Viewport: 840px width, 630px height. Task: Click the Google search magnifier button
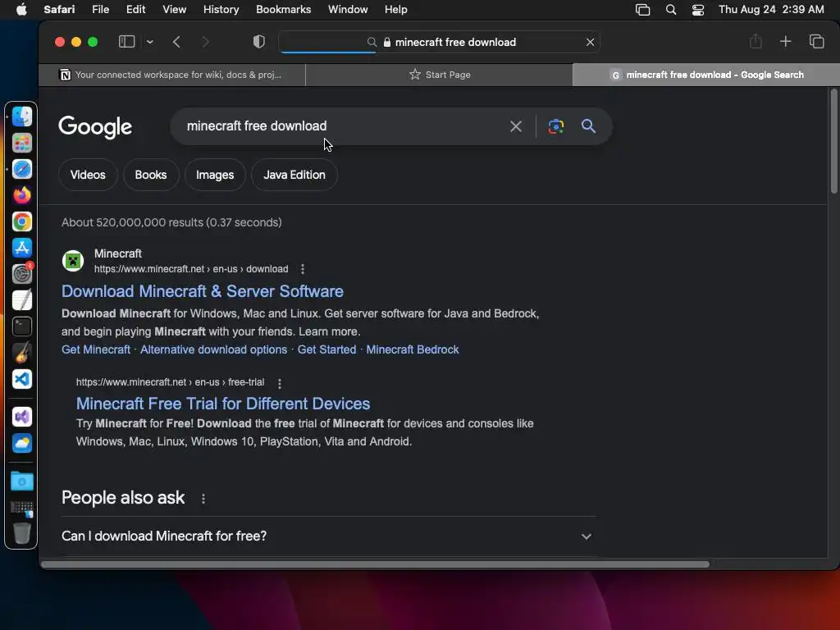pos(588,126)
